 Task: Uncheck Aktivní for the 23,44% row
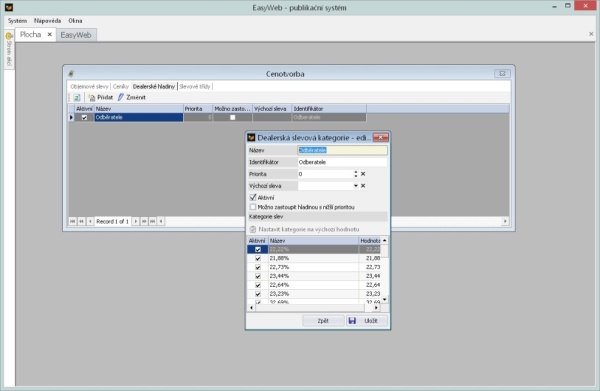[258, 276]
